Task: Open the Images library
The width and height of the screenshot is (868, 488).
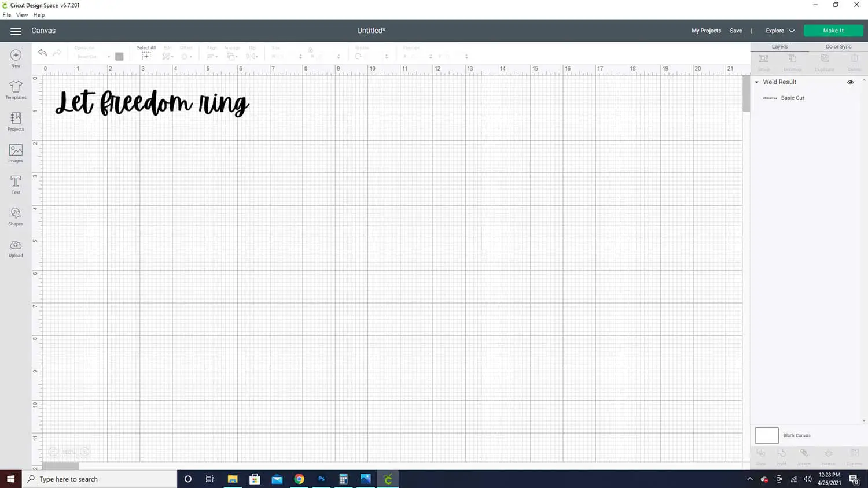Action: 16,153
